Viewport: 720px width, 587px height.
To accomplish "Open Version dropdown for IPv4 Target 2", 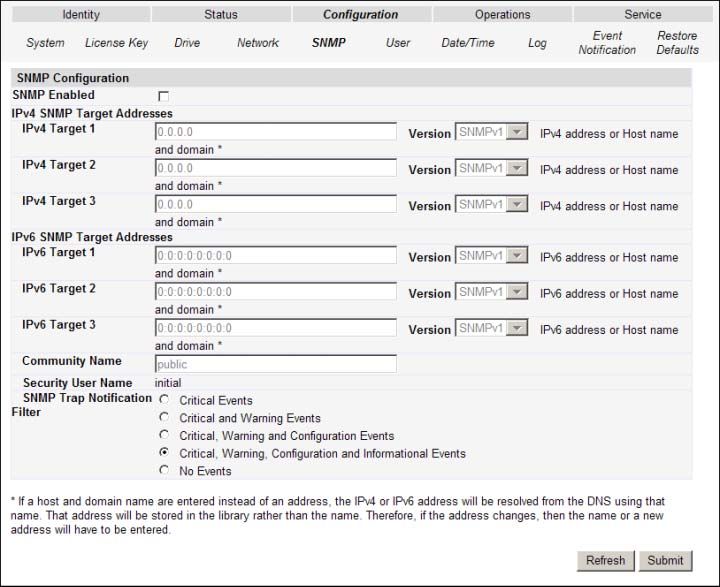I will pos(491,168).
